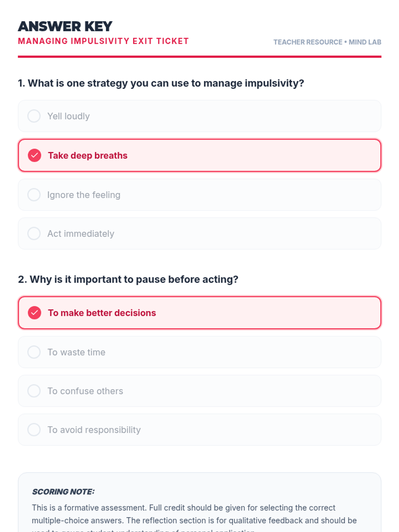Choose the To confuse others radio circle
The image size is (399, 532).
point(34,391)
